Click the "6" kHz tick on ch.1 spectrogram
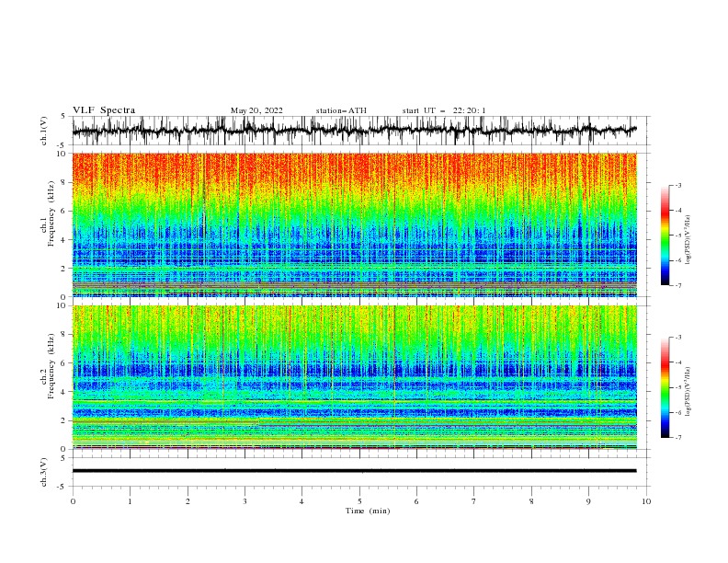728x563 pixels. [x=63, y=212]
